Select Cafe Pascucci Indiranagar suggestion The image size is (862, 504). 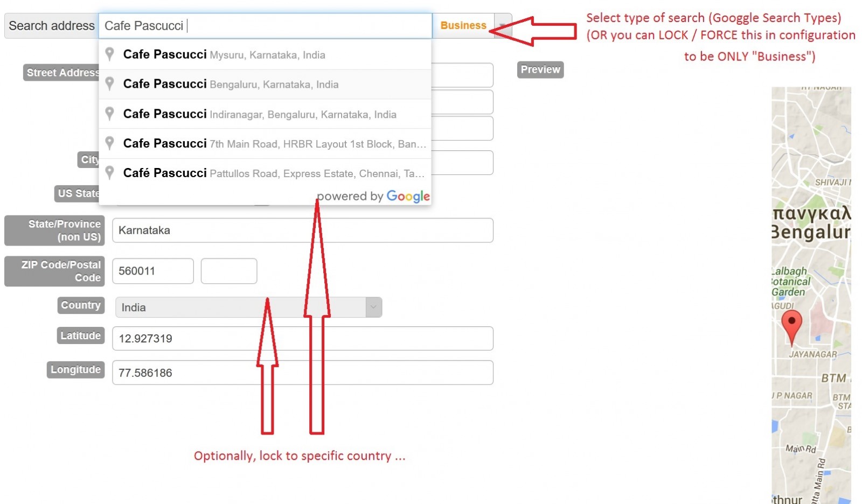coord(265,114)
